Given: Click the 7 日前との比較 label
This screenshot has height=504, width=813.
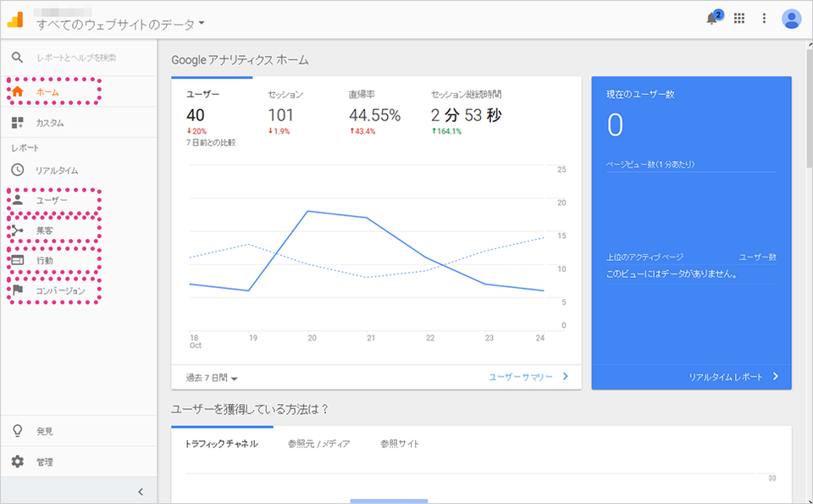Looking at the screenshot, I should point(211,142).
